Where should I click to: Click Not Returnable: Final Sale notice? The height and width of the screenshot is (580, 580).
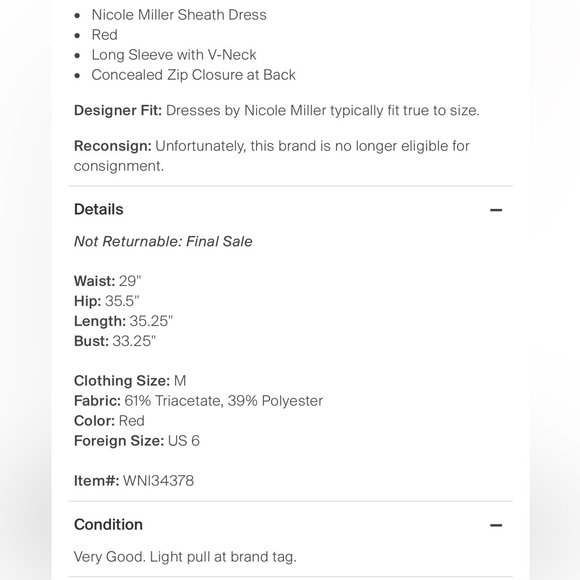(x=163, y=241)
